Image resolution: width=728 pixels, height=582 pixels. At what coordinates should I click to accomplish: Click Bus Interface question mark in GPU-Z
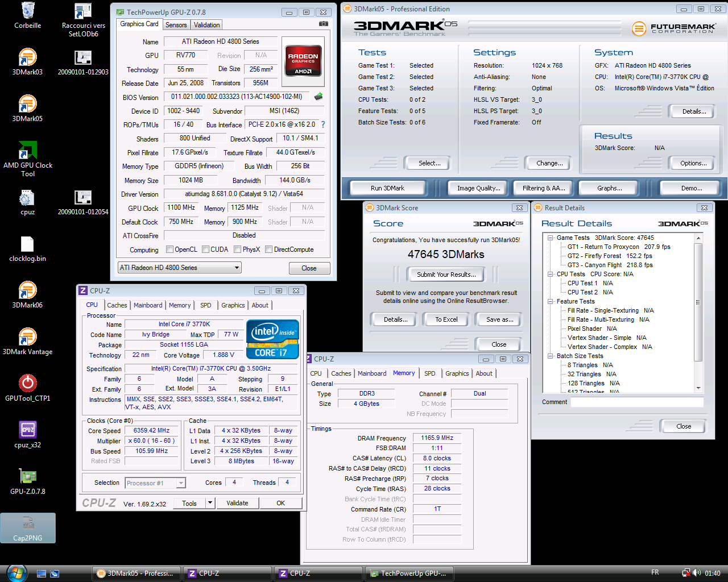click(x=323, y=124)
